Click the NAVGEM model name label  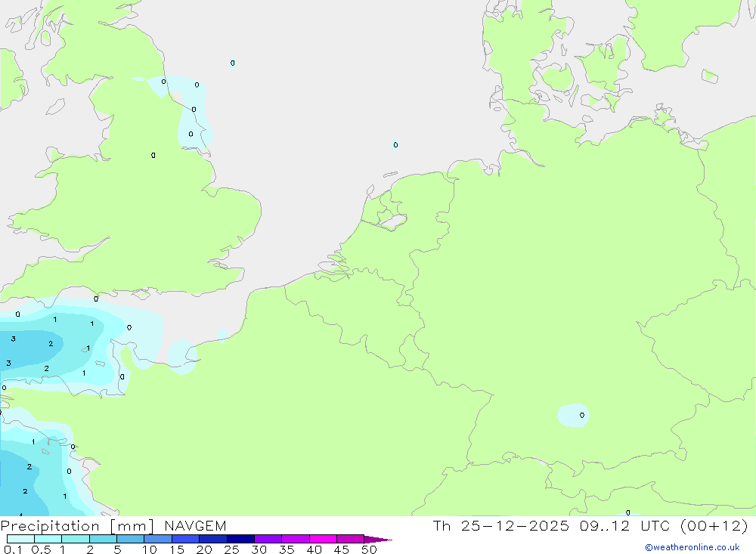click(195, 526)
